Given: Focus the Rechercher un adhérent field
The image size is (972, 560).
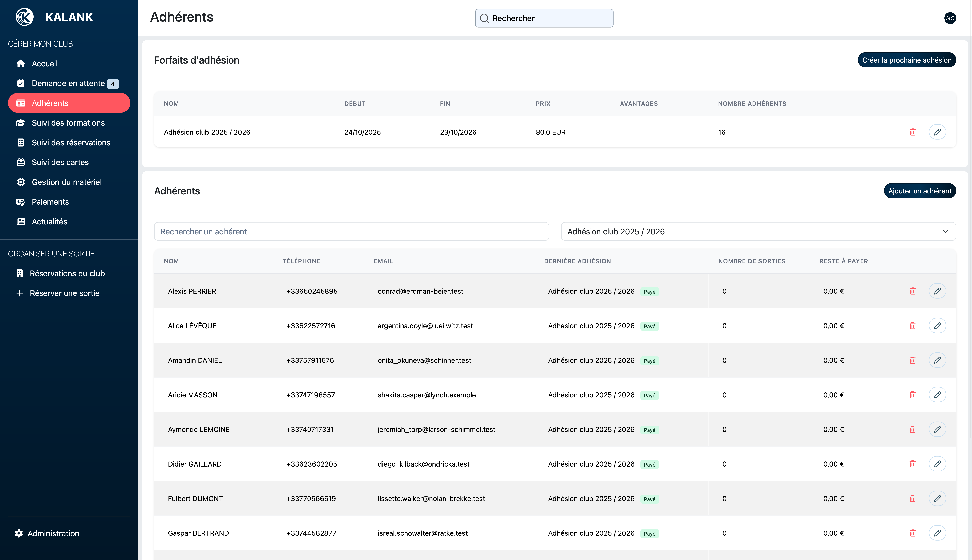Looking at the screenshot, I should coord(351,232).
